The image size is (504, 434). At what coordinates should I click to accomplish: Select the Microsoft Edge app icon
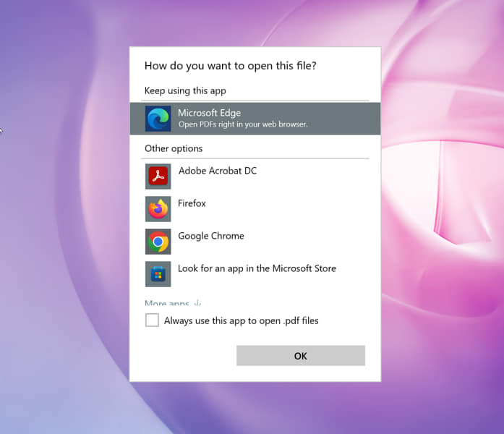[x=158, y=119]
